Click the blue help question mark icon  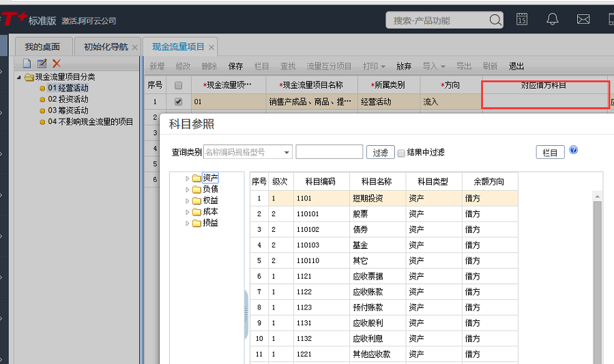tap(574, 150)
